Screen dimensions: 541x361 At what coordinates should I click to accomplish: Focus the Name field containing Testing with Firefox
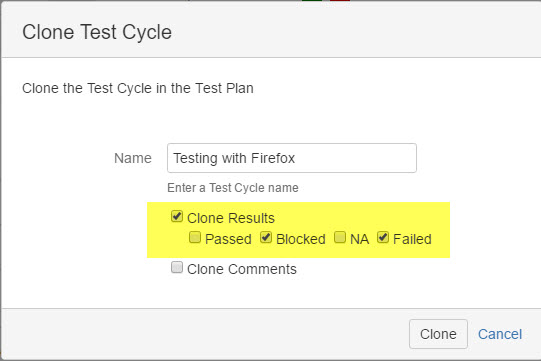[292, 158]
